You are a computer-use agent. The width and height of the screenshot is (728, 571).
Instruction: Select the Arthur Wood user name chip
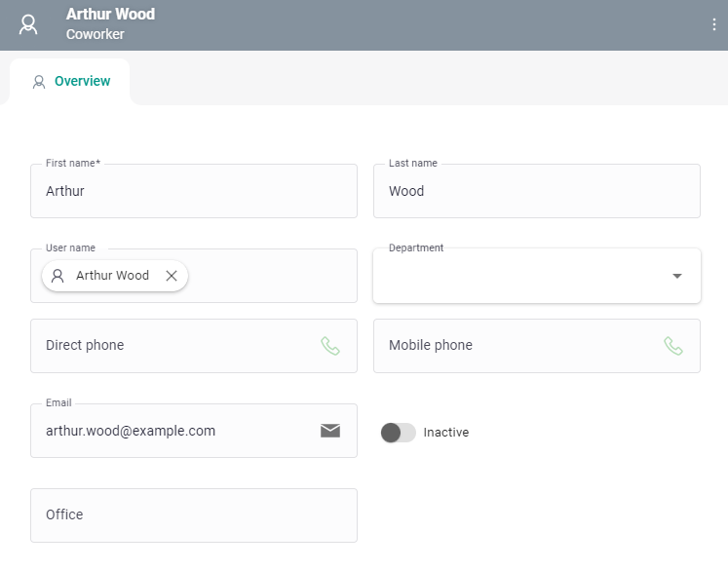(112, 276)
